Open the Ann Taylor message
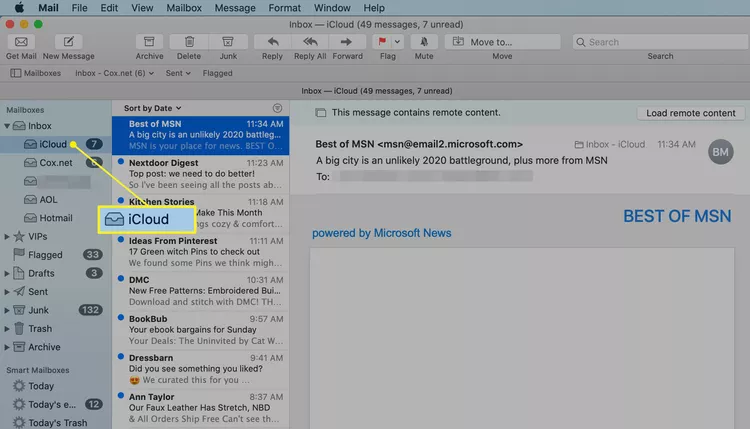Viewport: 750px width, 429px height. [x=200, y=408]
